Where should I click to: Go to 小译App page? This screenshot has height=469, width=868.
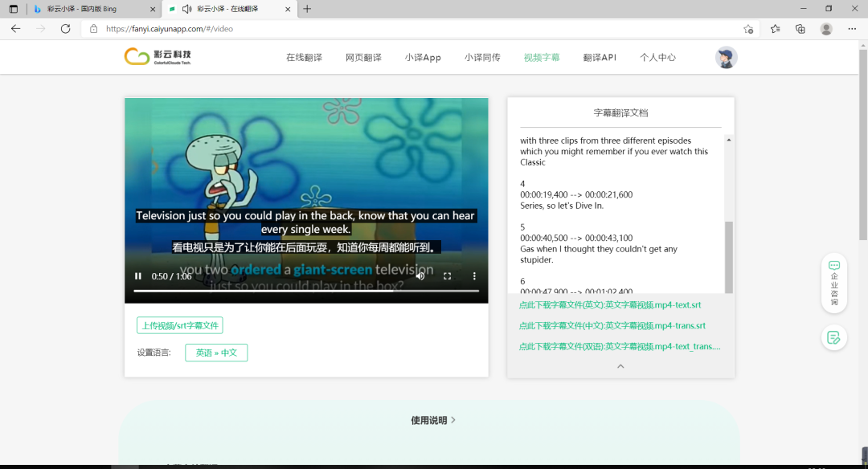click(x=423, y=58)
